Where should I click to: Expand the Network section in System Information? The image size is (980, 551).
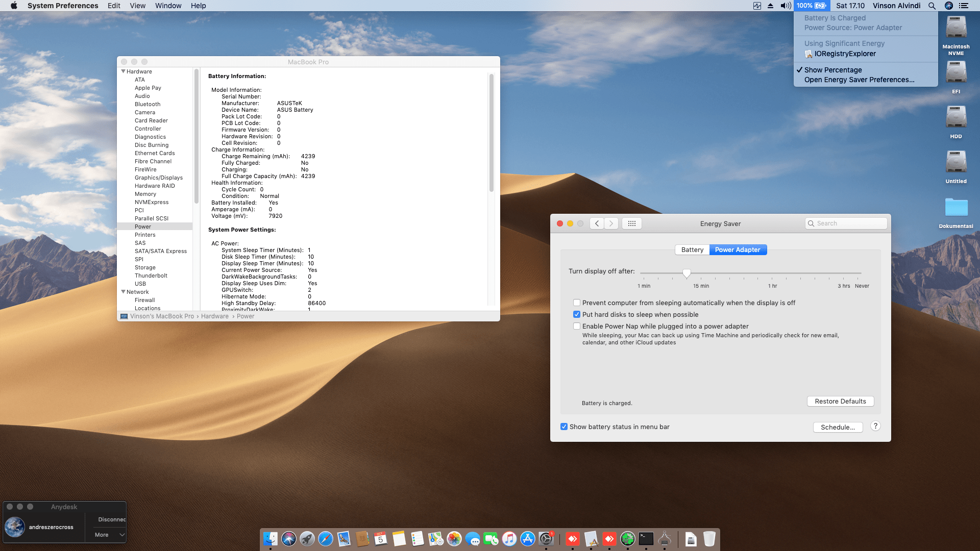123,291
